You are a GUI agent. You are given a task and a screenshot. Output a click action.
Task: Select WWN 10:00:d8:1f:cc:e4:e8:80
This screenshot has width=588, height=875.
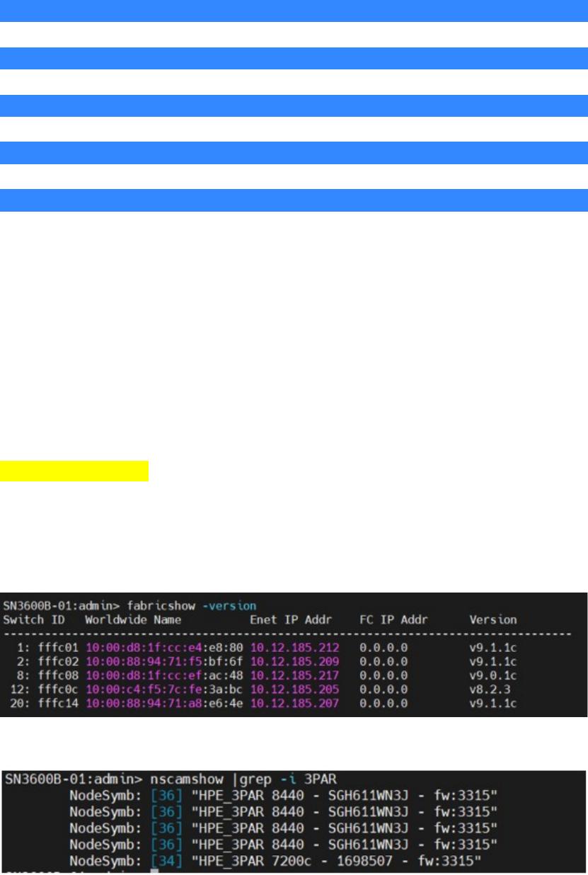tap(165, 647)
